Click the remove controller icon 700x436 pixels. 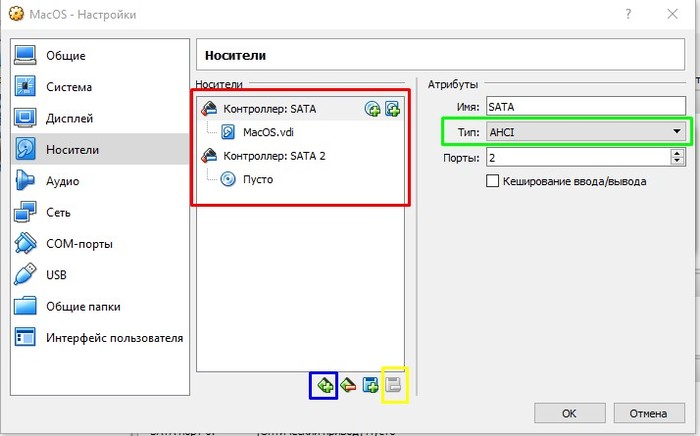point(347,383)
